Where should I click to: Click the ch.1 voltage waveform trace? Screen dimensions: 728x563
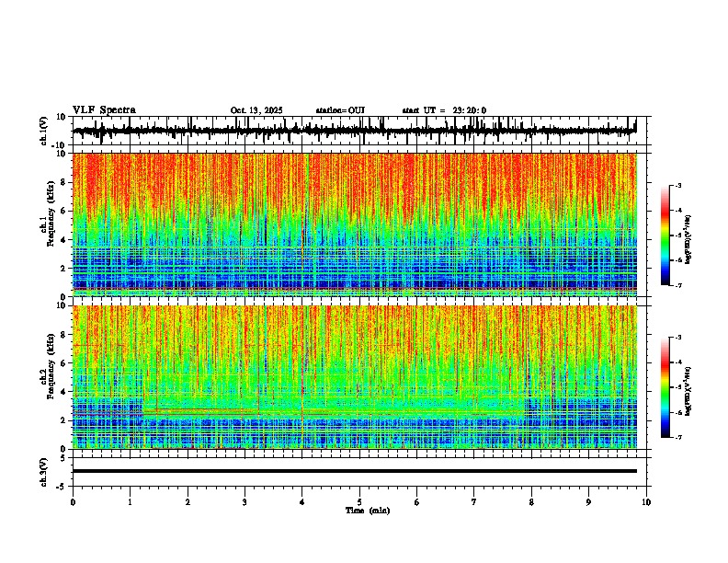pos(354,131)
